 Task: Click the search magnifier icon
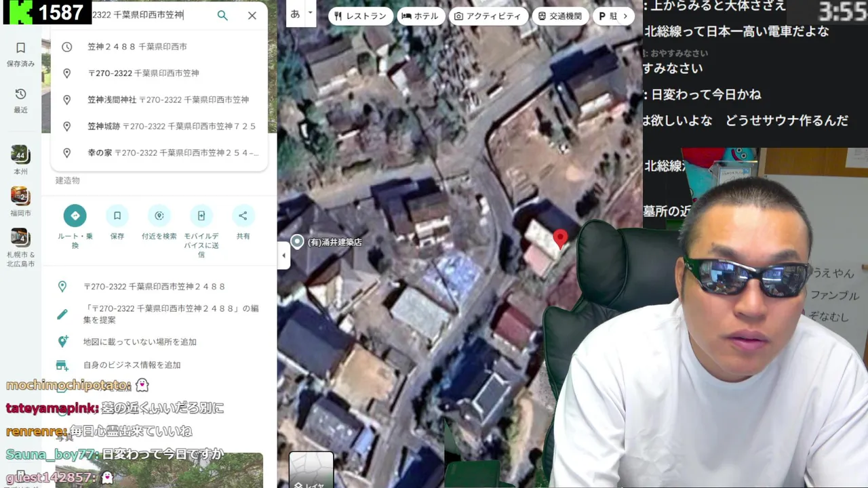[222, 15]
